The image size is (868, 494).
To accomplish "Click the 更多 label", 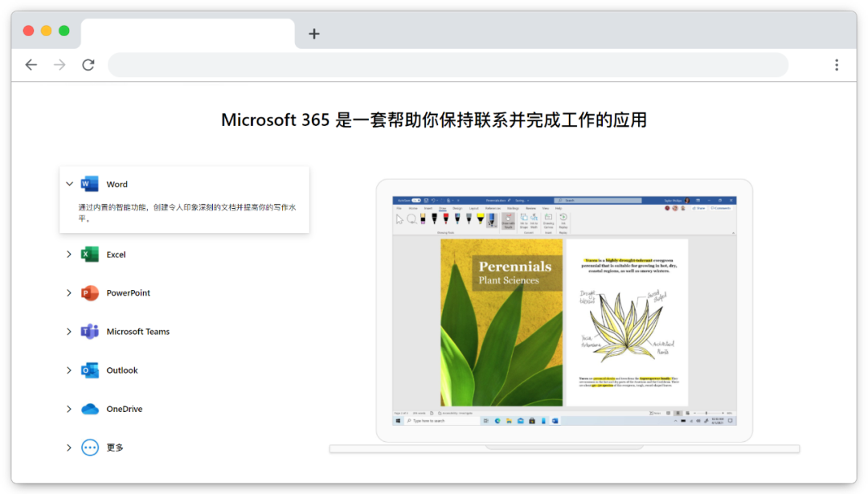I will (115, 447).
